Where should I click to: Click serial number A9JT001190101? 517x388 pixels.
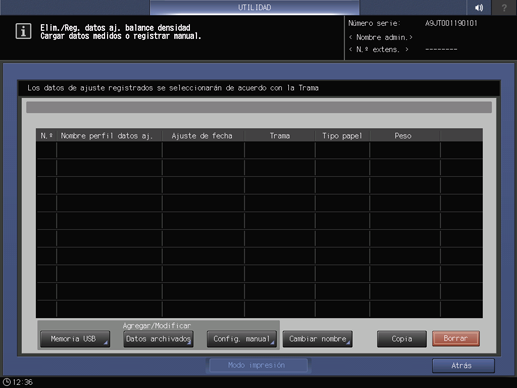tap(451, 23)
